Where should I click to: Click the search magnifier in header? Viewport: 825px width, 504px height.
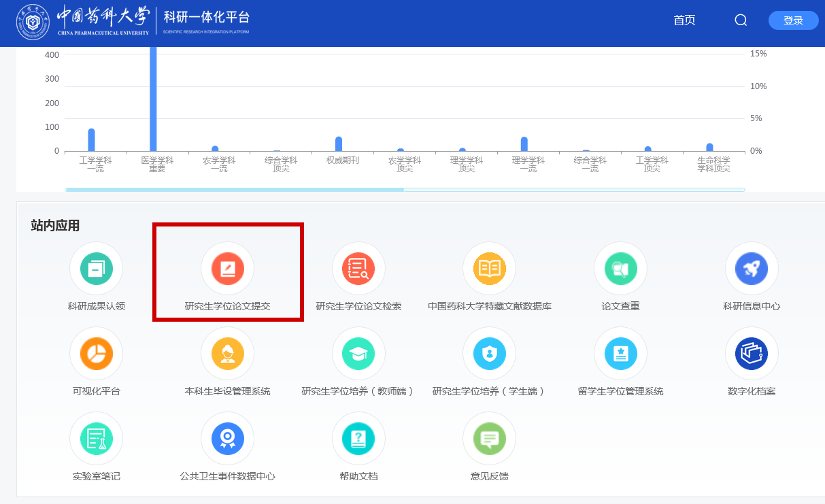tap(741, 20)
